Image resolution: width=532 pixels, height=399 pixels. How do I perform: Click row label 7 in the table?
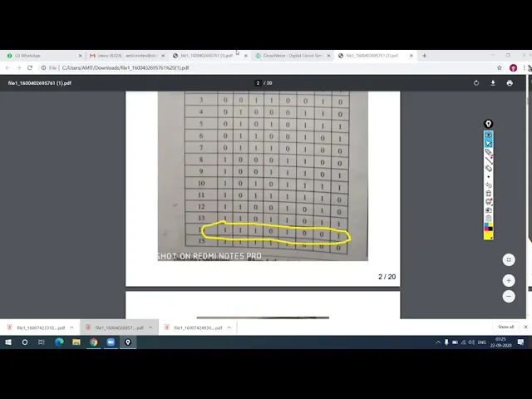[201, 148]
